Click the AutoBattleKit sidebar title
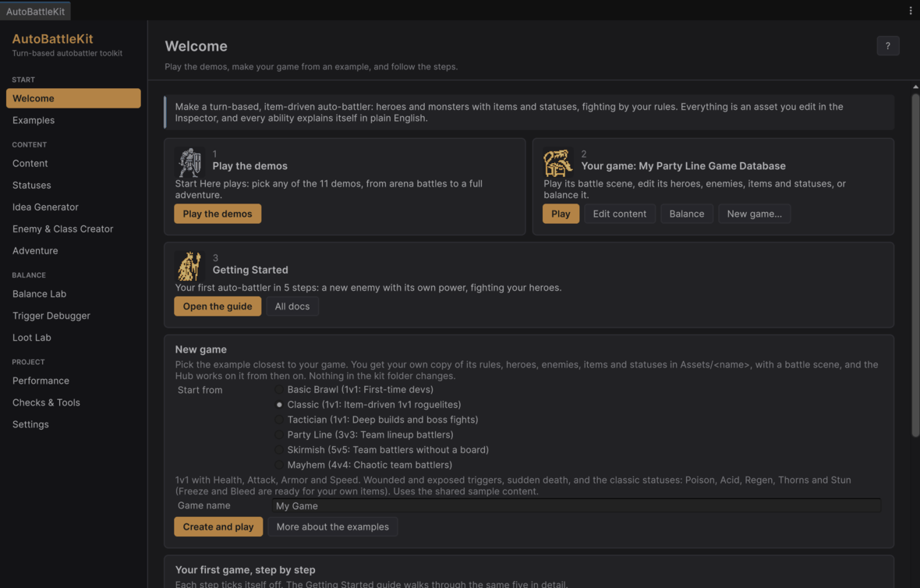 tap(53, 39)
